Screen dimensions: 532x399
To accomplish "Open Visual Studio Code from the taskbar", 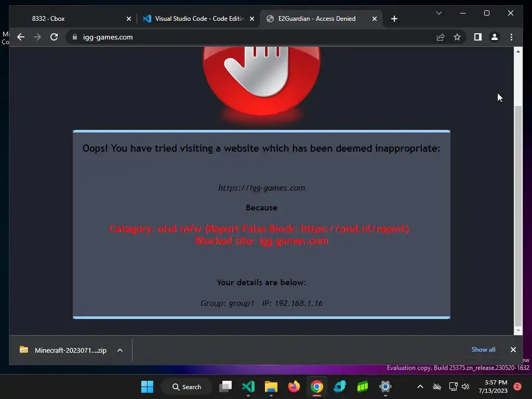I will tap(248, 387).
